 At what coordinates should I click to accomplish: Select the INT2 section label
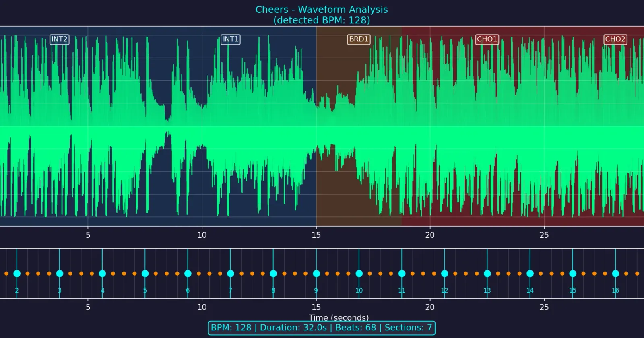59,39
